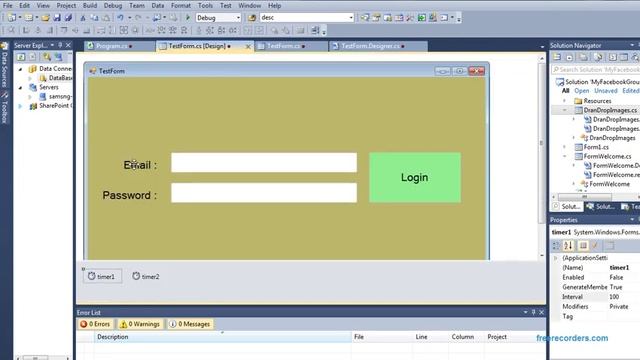Click the Enabled property value False
Viewport: 640px width, 360px height.
tap(616, 277)
